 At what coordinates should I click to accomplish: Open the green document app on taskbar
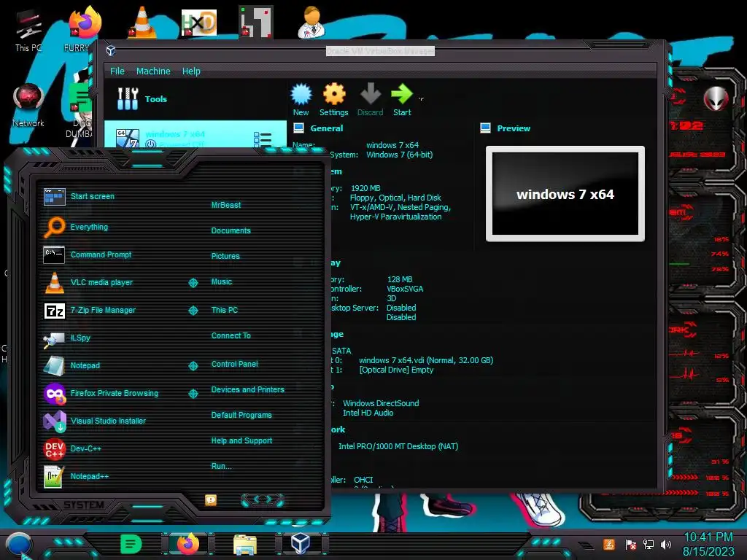131,544
